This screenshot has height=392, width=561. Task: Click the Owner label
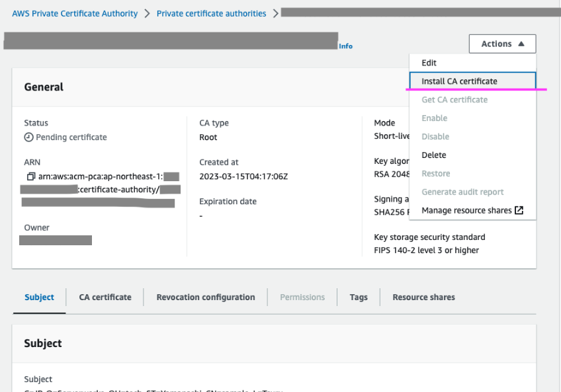click(x=36, y=228)
